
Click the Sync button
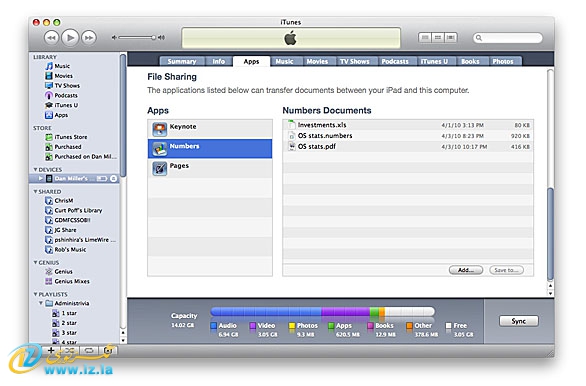(519, 321)
